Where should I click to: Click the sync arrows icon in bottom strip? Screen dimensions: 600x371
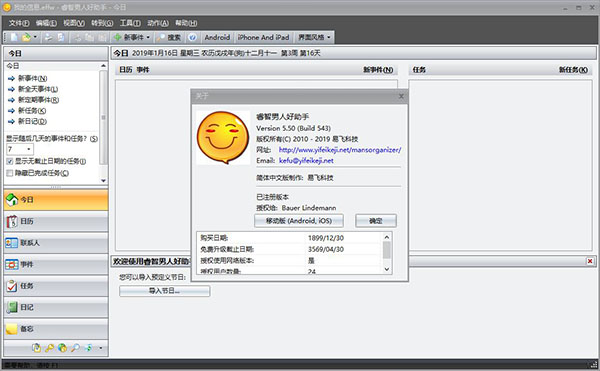point(88,348)
